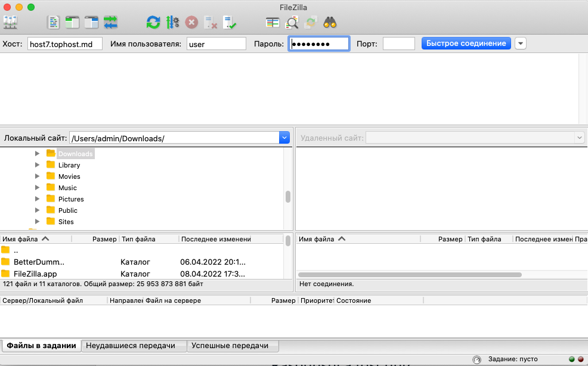Click the green activity indicator light

(x=571, y=359)
